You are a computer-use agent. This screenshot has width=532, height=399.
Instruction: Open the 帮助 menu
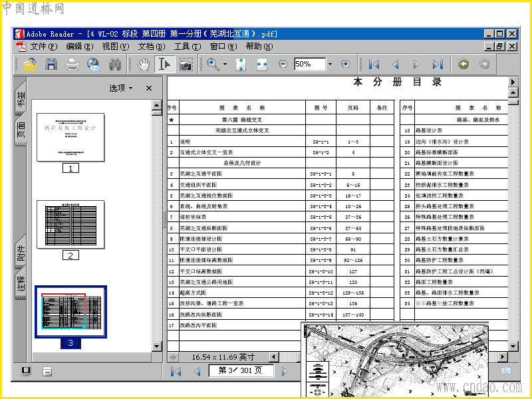coord(259,47)
